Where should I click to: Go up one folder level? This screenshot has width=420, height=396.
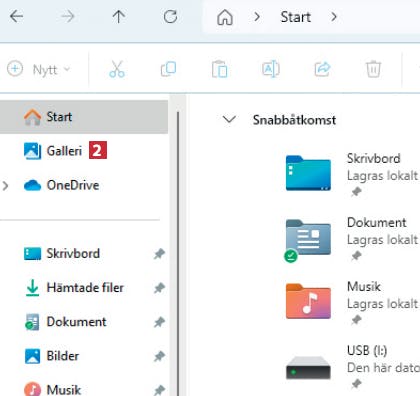tap(118, 16)
